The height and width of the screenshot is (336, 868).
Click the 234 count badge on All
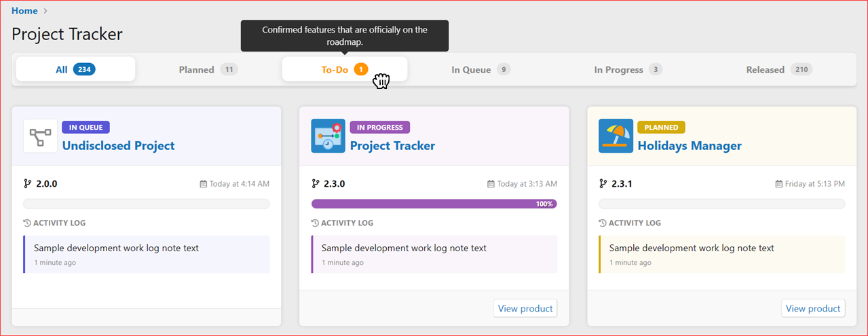(x=84, y=69)
